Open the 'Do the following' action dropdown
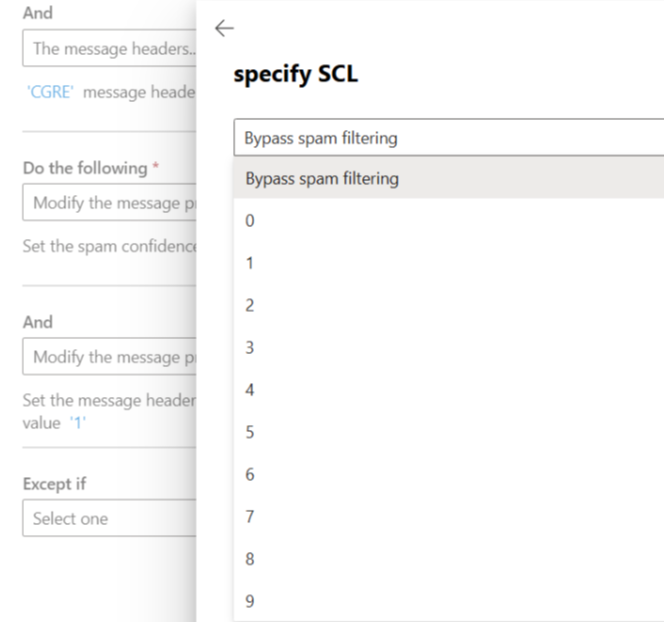The width and height of the screenshot is (664, 622). pos(109,203)
